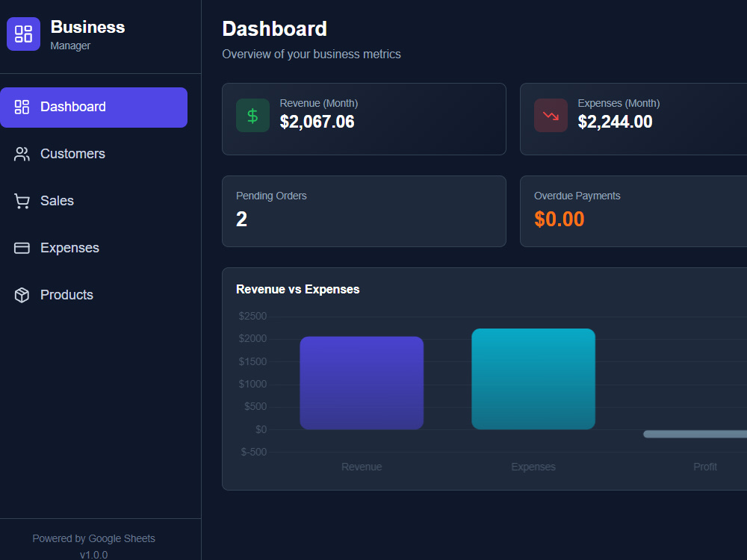This screenshot has height=560, width=747.
Task: Click the Sales shopping cart icon
Action: pos(22,201)
